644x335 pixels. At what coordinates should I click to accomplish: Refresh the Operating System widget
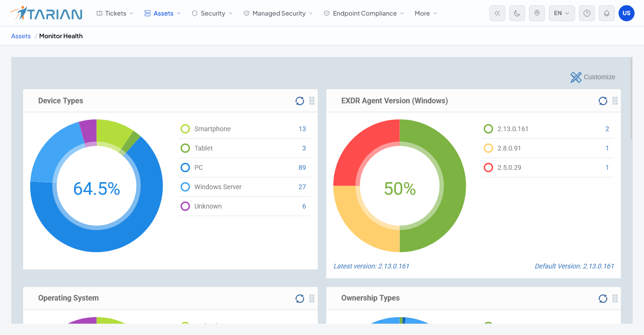pos(300,298)
